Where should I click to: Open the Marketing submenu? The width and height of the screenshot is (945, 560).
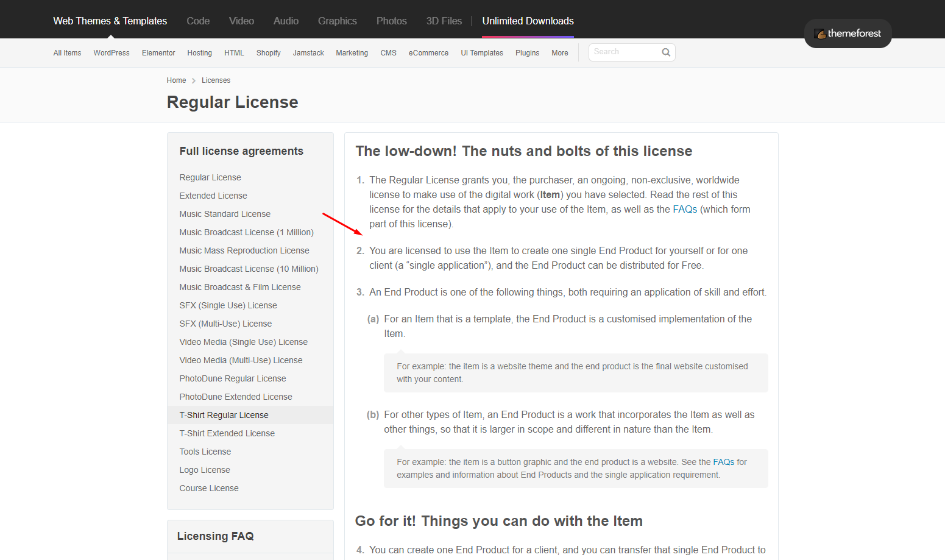coord(352,53)
